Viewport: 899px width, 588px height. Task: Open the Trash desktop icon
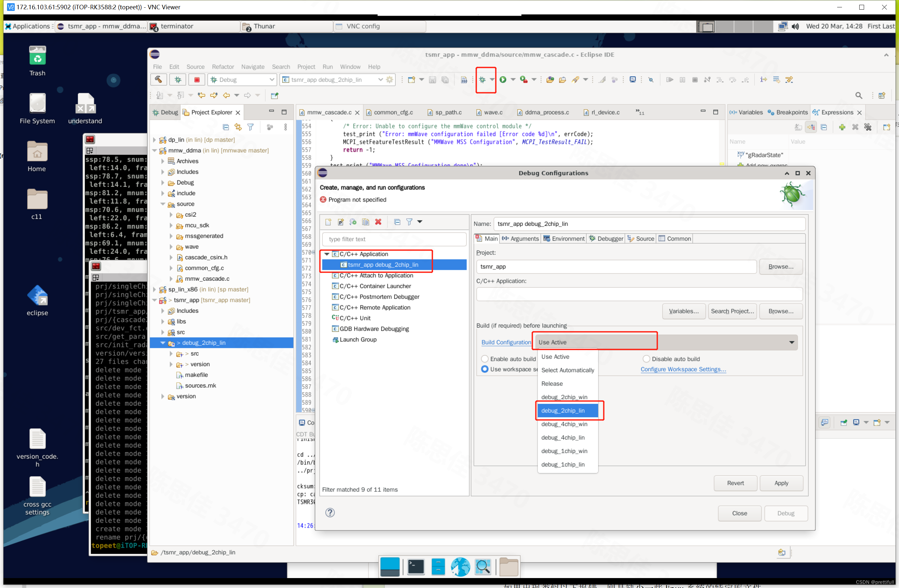(37, 61)
